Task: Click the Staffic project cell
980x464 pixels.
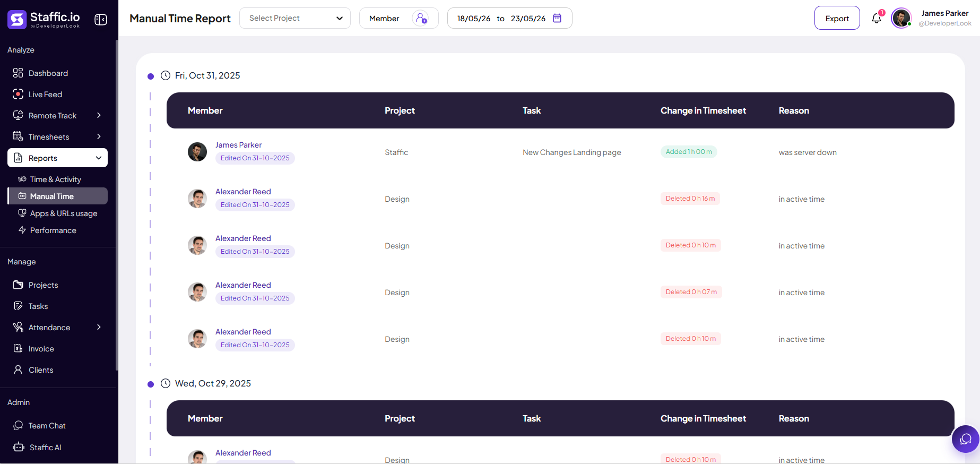Action: pyautogui.click(x=396, y=152)
